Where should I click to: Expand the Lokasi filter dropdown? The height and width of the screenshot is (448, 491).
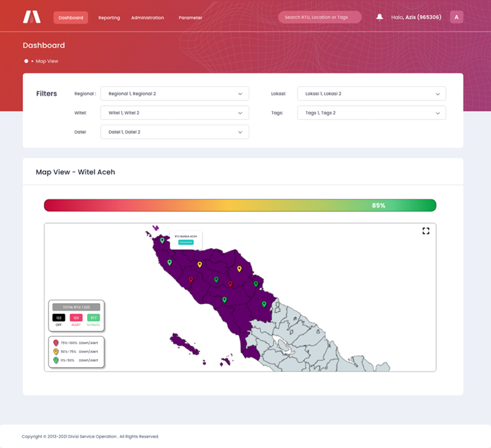(x=371, y=94)
